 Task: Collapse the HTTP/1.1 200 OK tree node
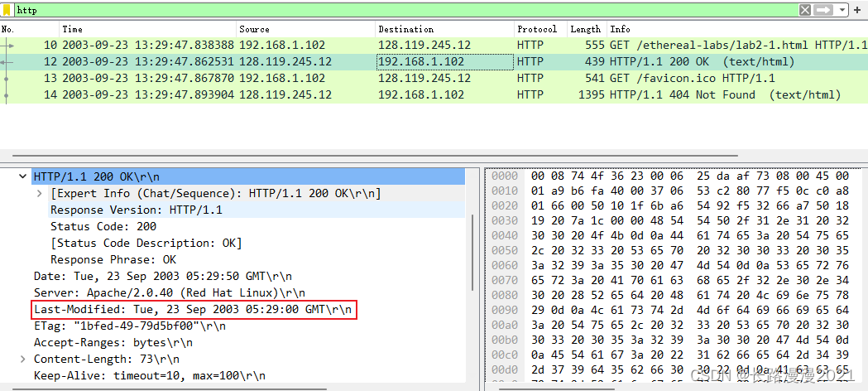point(22,176)
